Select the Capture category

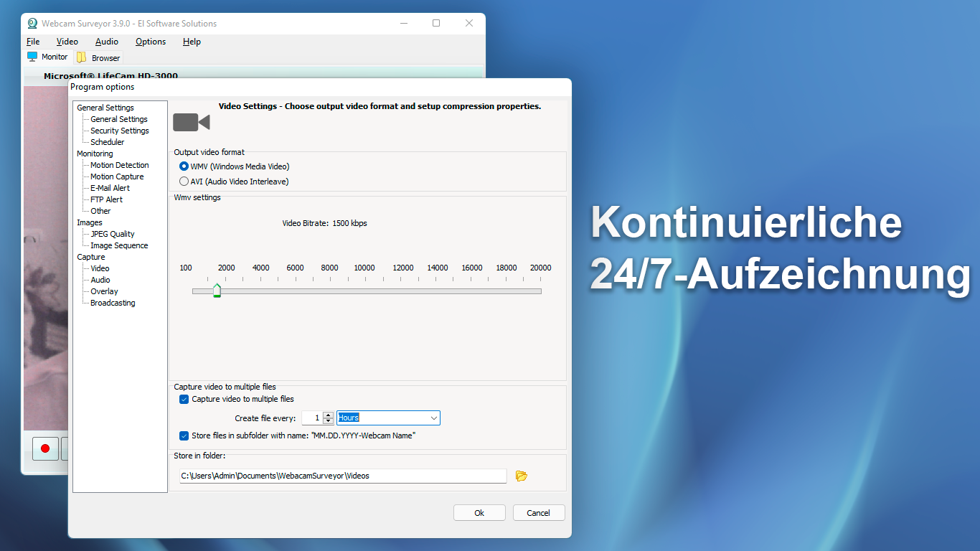(91, 257)
